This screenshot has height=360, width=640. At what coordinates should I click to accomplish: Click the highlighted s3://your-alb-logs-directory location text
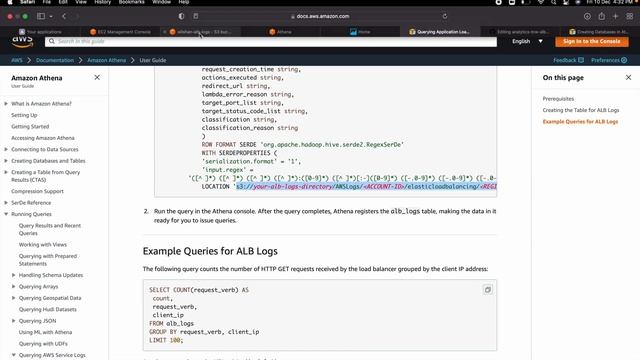point(366,187)
